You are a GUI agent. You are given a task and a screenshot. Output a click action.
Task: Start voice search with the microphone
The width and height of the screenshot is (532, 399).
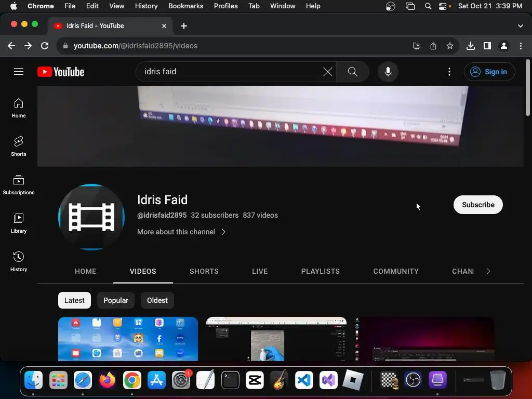[388, 72]
